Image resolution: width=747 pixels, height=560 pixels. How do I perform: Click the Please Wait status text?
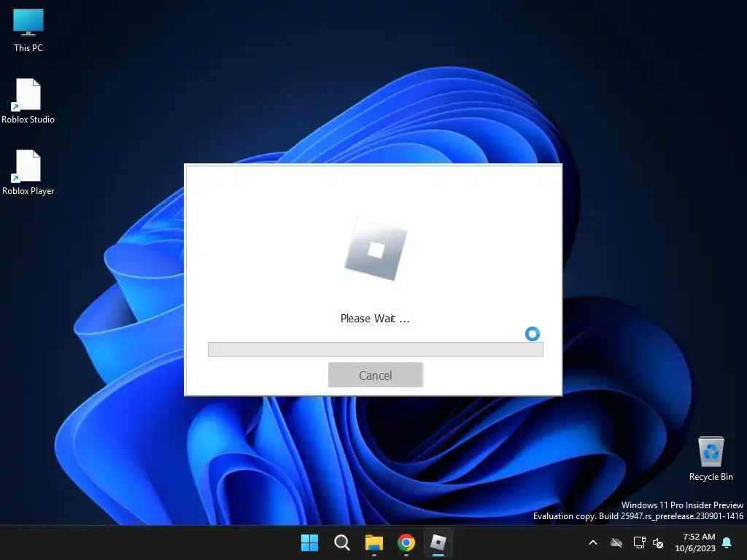click(375, 319)
